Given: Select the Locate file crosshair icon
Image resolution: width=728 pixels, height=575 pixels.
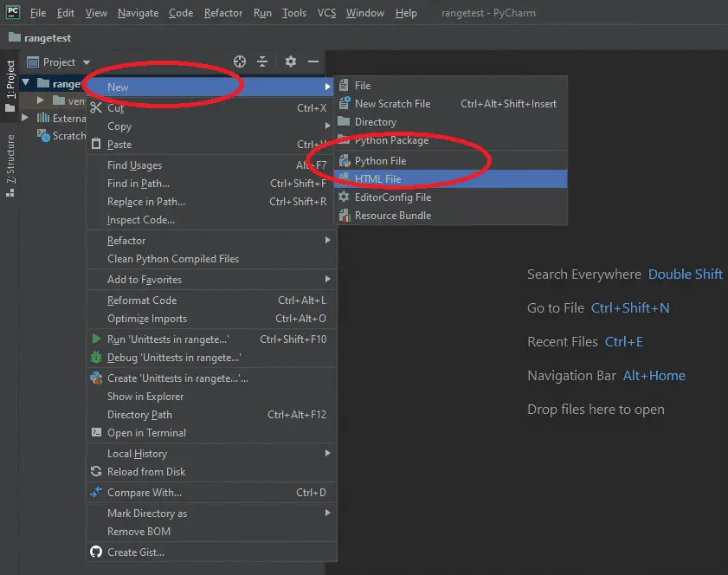Looking at the screenshot, I should 240,61.
